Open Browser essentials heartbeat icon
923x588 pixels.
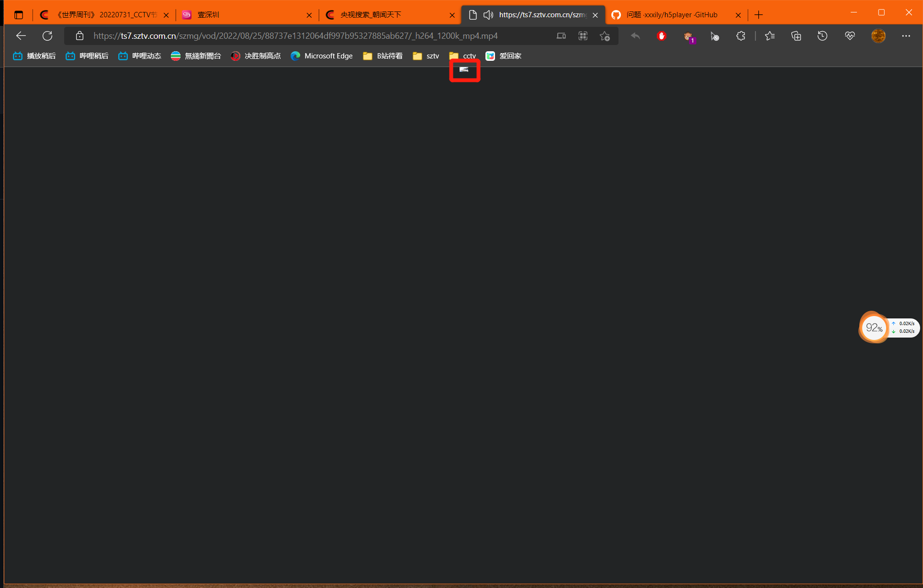click(850, 36)
